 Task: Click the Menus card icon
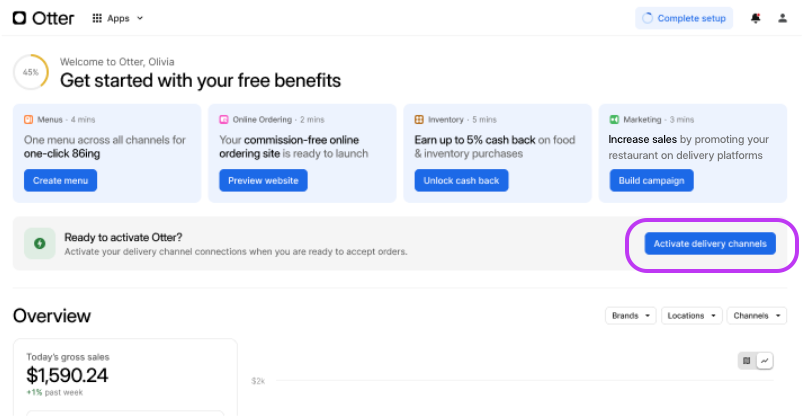point(29,119)
